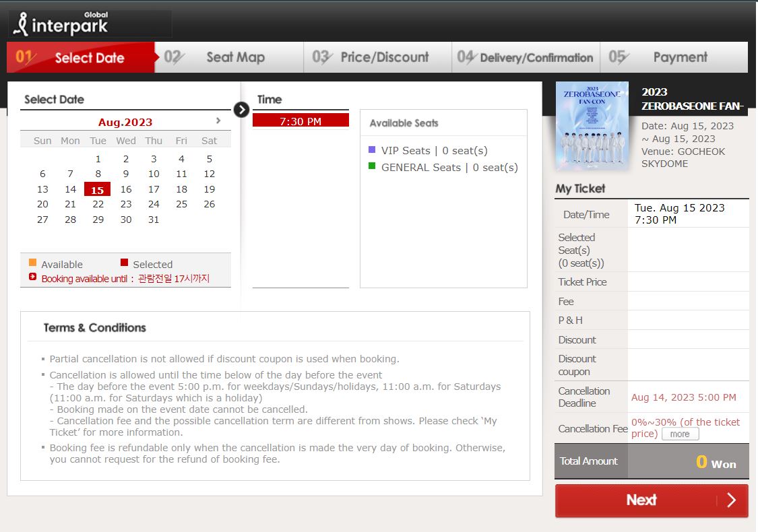Click the orange Available legend swatch

point(32,263)
